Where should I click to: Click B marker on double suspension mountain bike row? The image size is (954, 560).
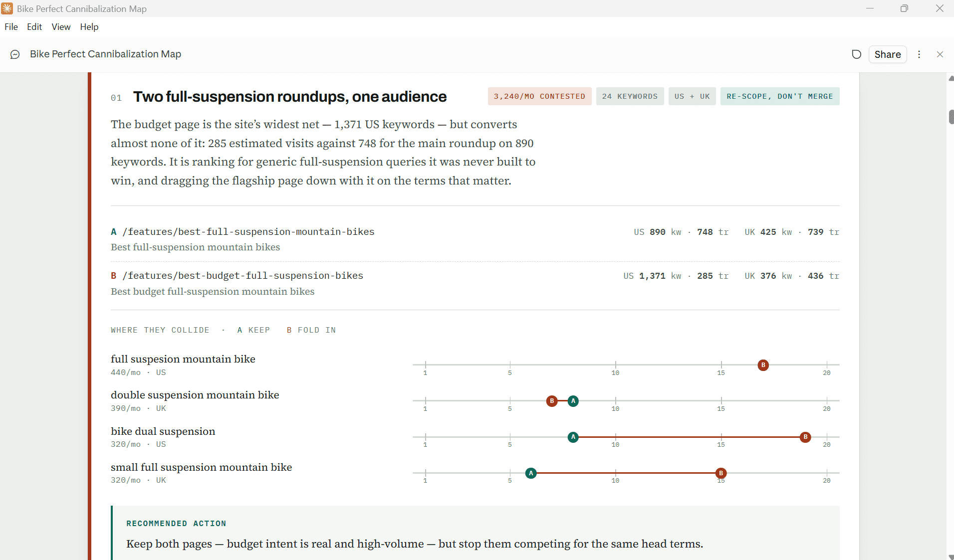click(x=552, y=401)
